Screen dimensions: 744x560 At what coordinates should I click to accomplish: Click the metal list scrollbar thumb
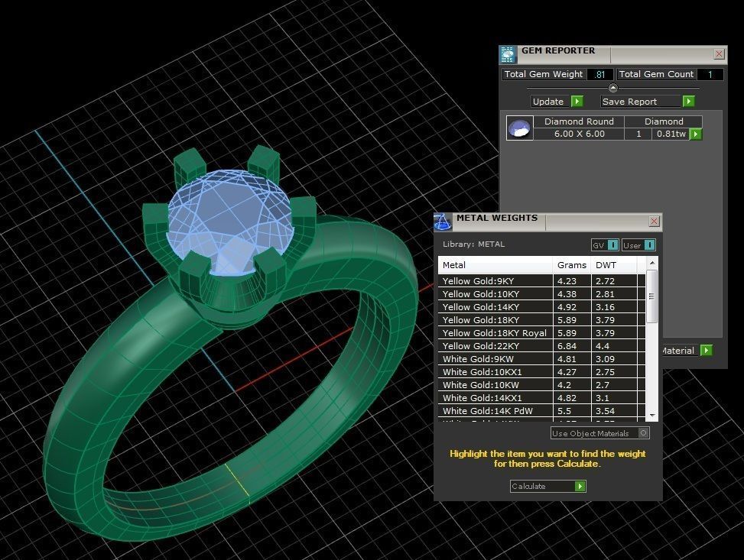652,296
